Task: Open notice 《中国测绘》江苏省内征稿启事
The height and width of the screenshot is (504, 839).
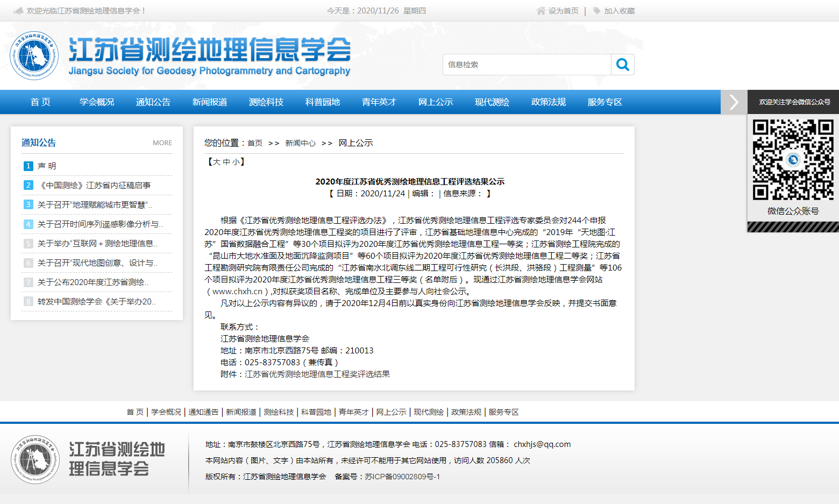Action: (94, 186)
